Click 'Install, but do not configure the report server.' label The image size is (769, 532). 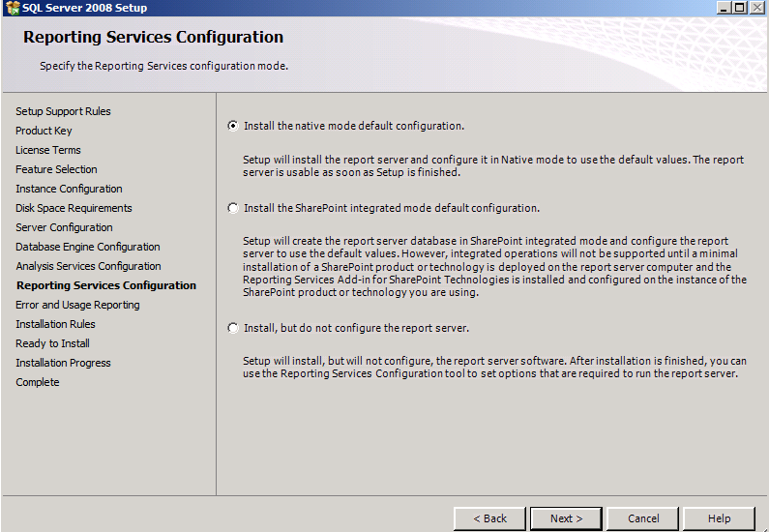point(356,328)
